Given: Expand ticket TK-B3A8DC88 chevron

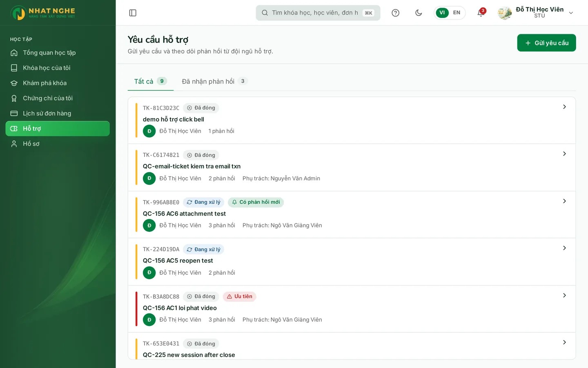Looking at the screenshot, I should click(564, 295).
